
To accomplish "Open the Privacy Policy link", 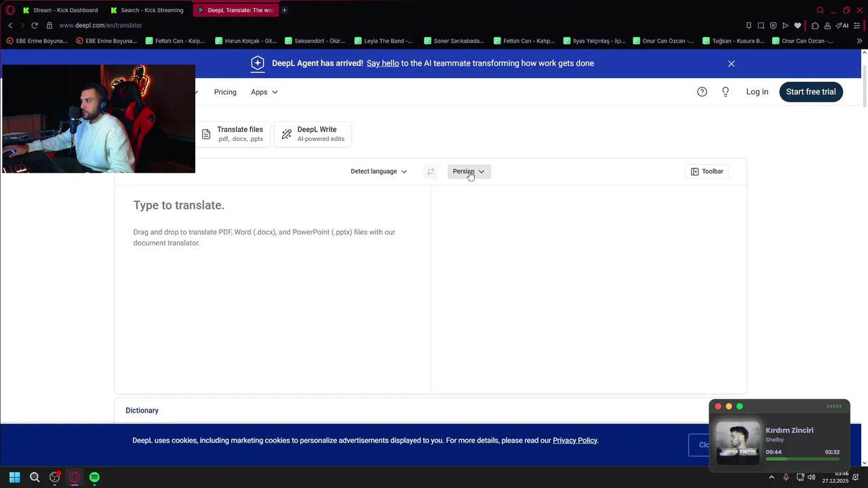I will tap(575, 441).
